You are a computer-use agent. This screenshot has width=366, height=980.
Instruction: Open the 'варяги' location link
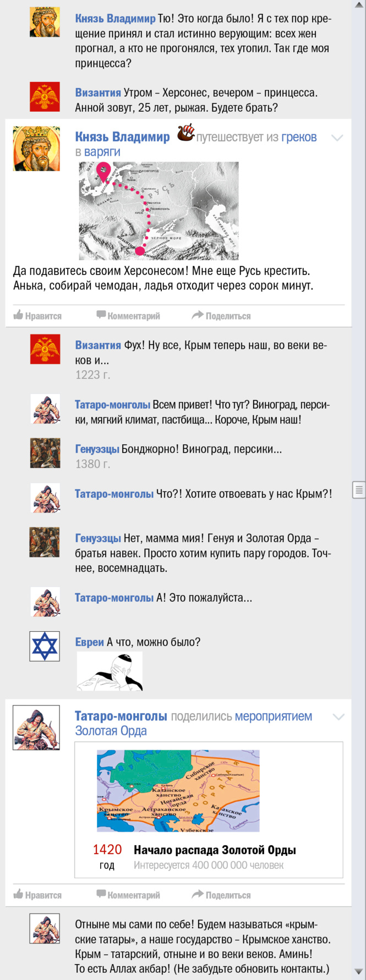tap(102, 152)
